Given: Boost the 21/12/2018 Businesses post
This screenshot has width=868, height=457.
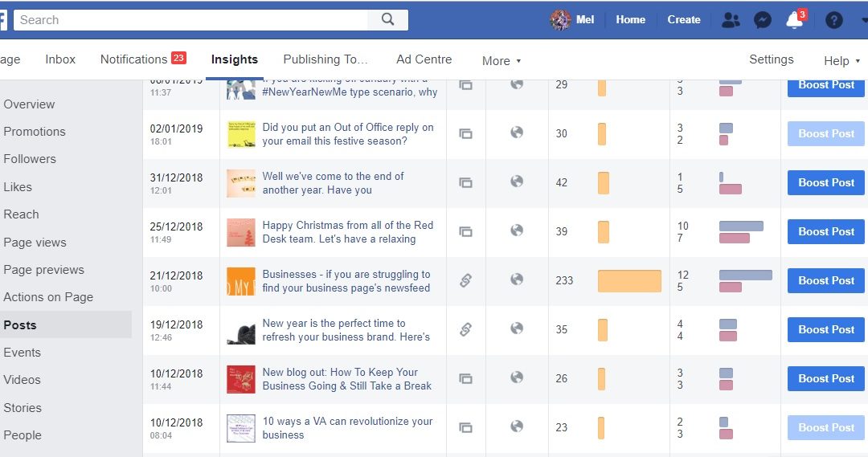Looking at the screenshot, I should click(825, 280).
